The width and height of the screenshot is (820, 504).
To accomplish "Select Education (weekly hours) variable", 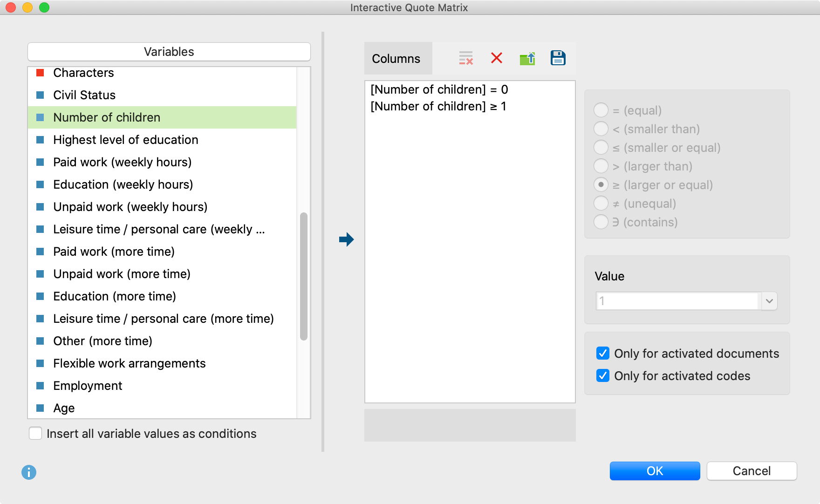I will pyautogui.click(x=162, y=184).
